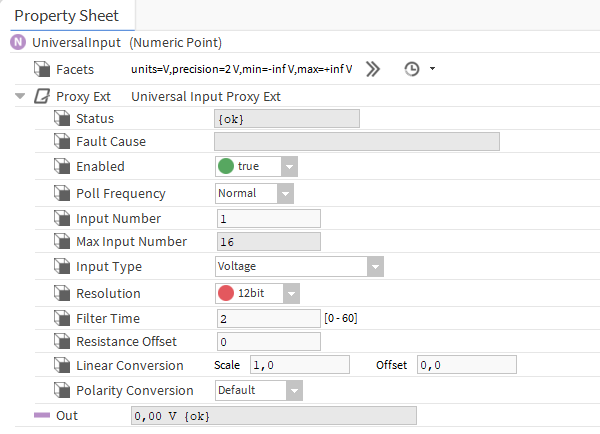The height and width of the screenshot is (434, 600).
Task: Open the Input Type Voltage dropdown
Action: (375, 267)
